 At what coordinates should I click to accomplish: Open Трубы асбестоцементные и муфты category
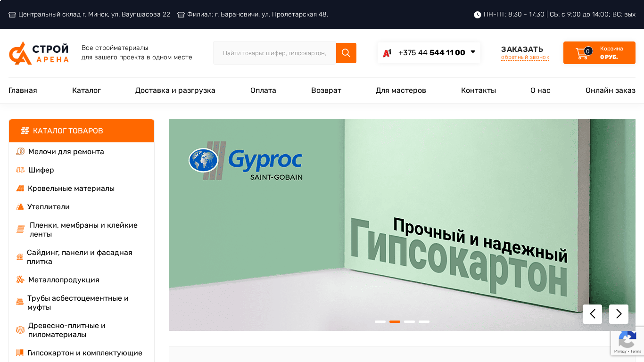(x=78, y=303)
